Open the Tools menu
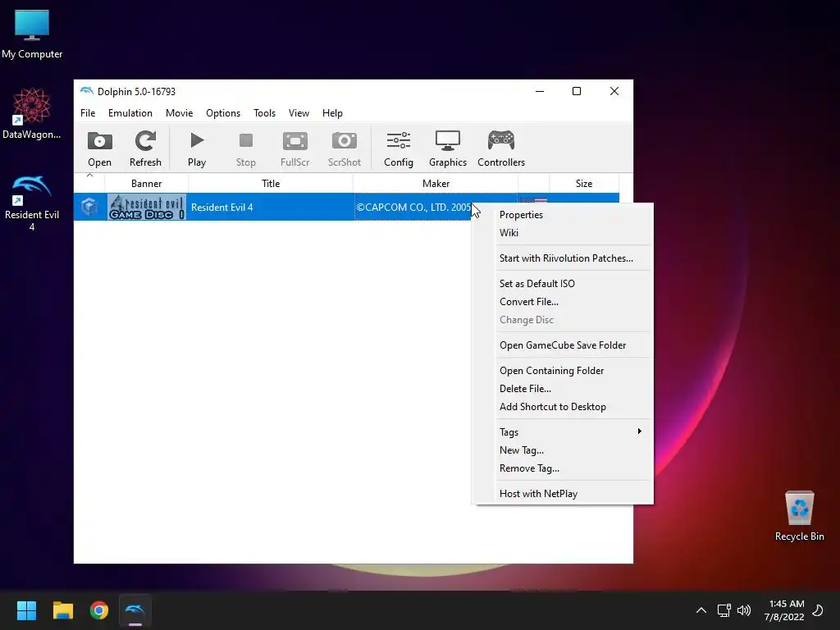Image resolution: width=840 pixels, height=630 pixels. click(264, 113)
